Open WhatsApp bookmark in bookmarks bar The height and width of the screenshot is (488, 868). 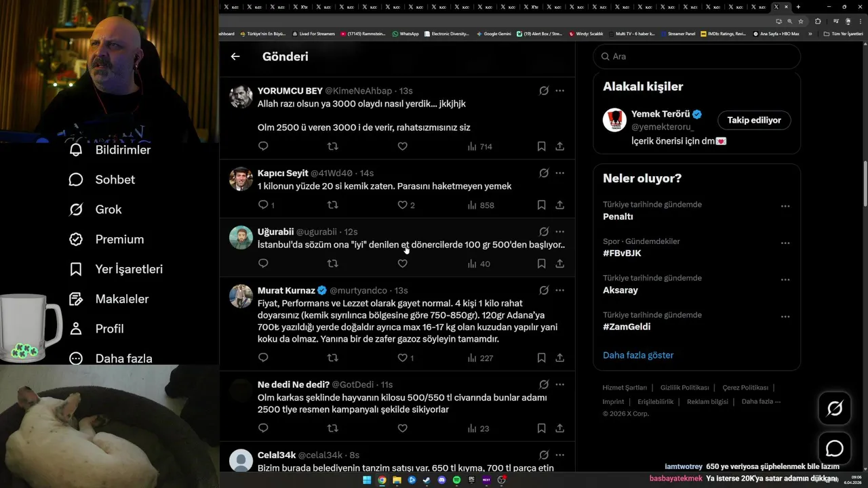pyautogui.click(x=406, y=33)
